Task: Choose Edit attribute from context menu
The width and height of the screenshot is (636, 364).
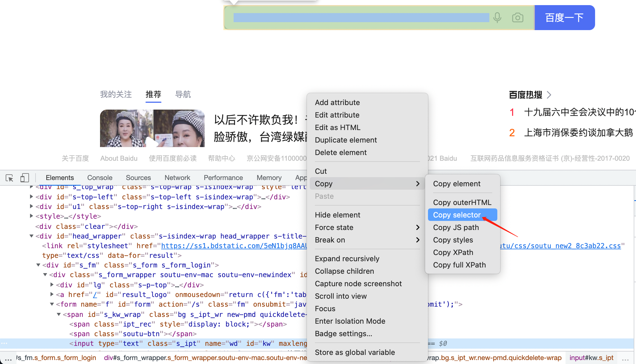Action: 367,115
